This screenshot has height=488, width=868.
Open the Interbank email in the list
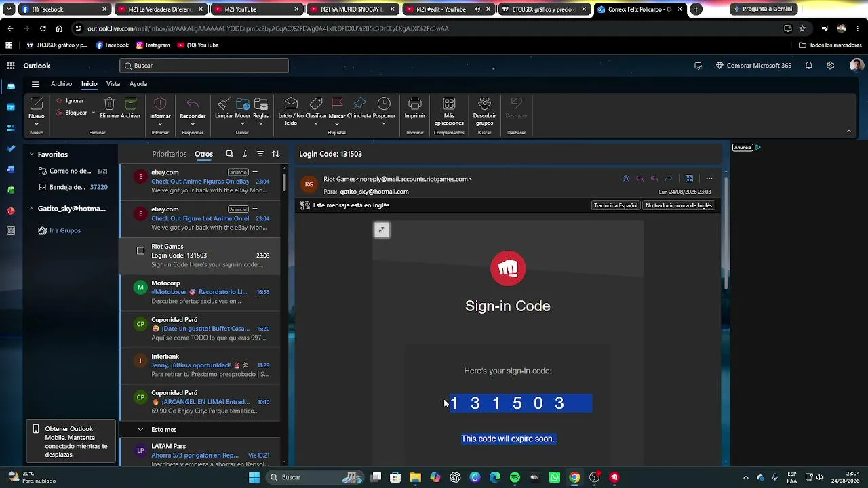200,365
